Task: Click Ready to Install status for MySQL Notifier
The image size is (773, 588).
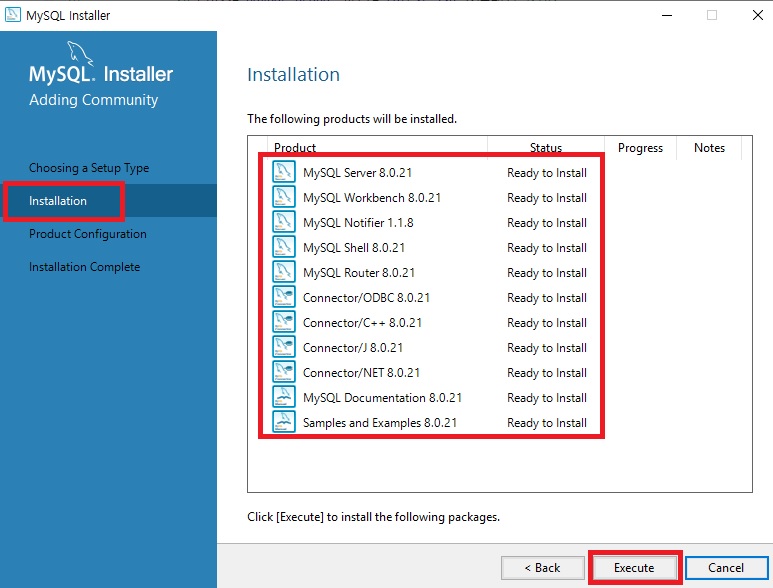Action: (x=547, y=223)
